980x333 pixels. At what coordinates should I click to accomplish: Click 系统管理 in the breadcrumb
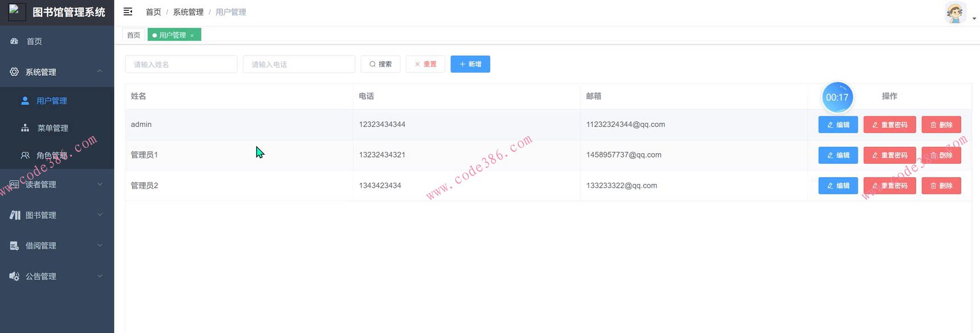point(188,12)
